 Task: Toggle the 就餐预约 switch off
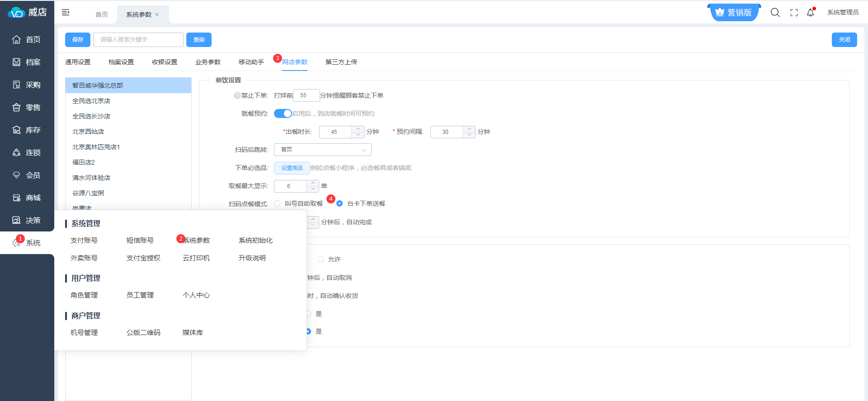[x=283, y=113]
